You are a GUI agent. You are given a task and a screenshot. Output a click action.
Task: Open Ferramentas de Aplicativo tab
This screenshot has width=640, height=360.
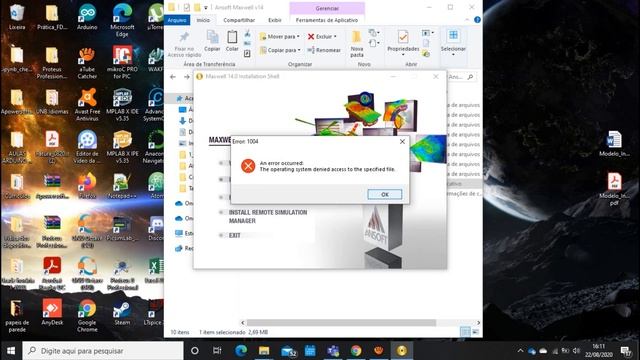coord(327,20)
